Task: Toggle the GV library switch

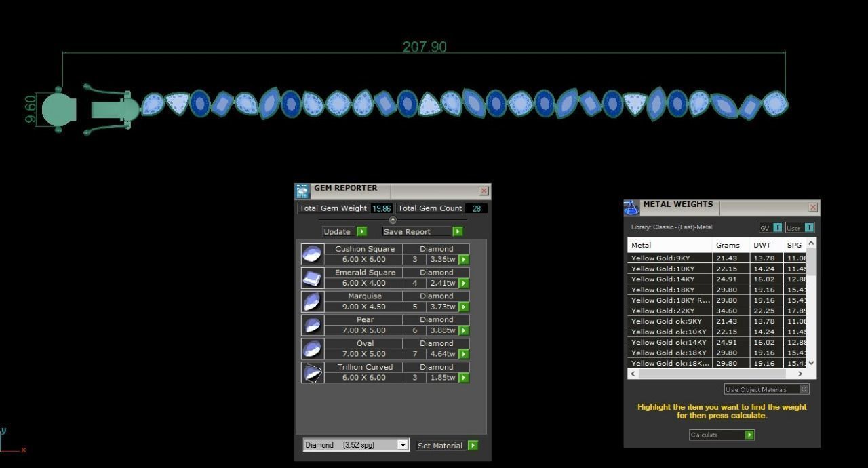Action: coord(777,228)
